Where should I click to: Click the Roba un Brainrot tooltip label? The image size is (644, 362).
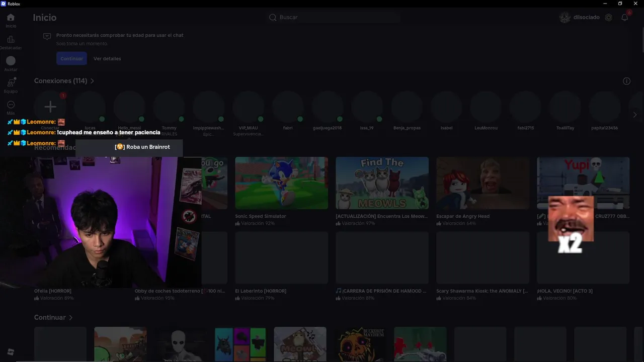(142, 147)
